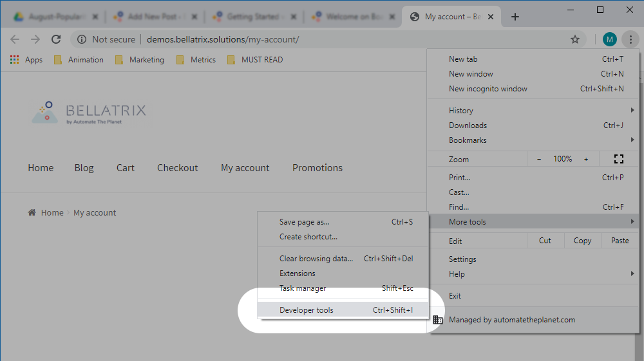This screenshot has height=361, width=644.
Task: Close the Add New Post tab
Action: click(x=194, y=17)
